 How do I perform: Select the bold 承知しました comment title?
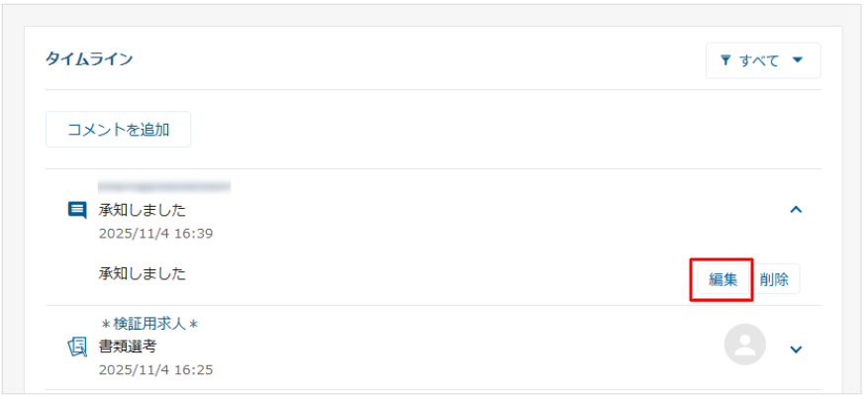pos(142,210)
